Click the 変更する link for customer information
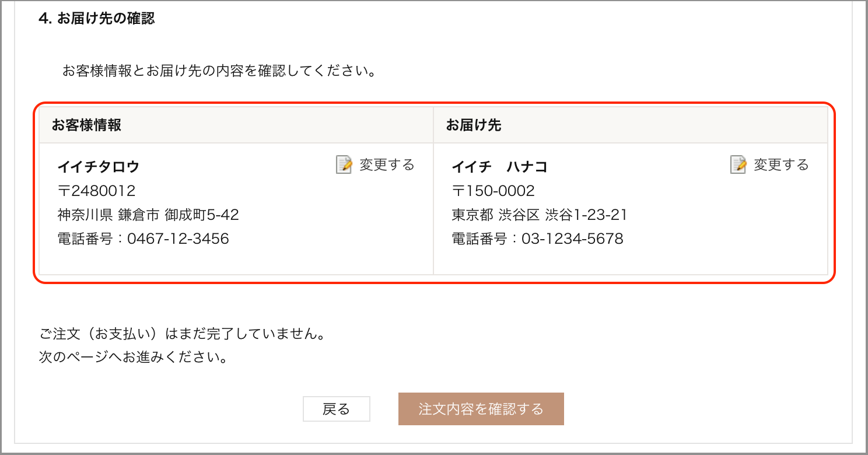 [386, 165]
